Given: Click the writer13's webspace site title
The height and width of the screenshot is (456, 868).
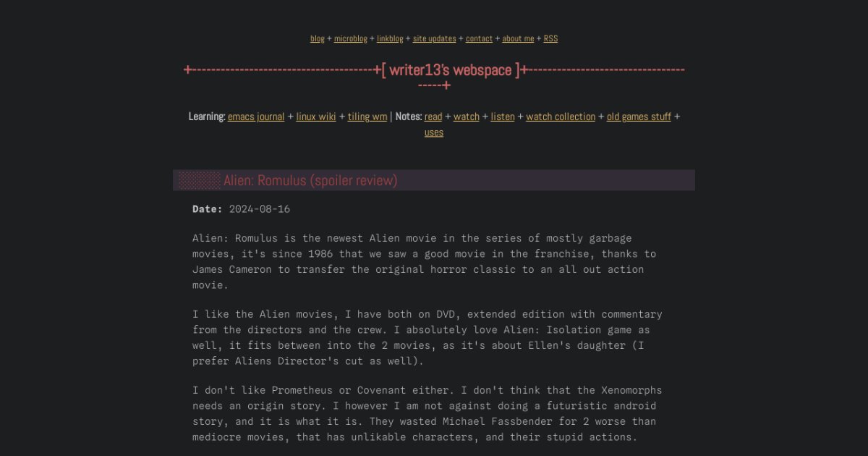Looking at the screenshot, I should [451, 70].
